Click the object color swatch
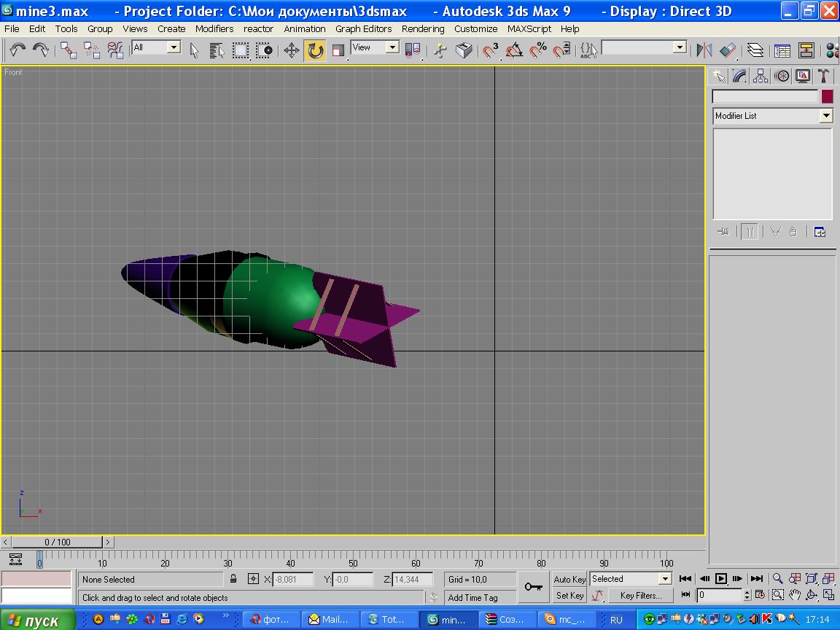This screenshot has height=630, width=840. (x=827, y=96)
